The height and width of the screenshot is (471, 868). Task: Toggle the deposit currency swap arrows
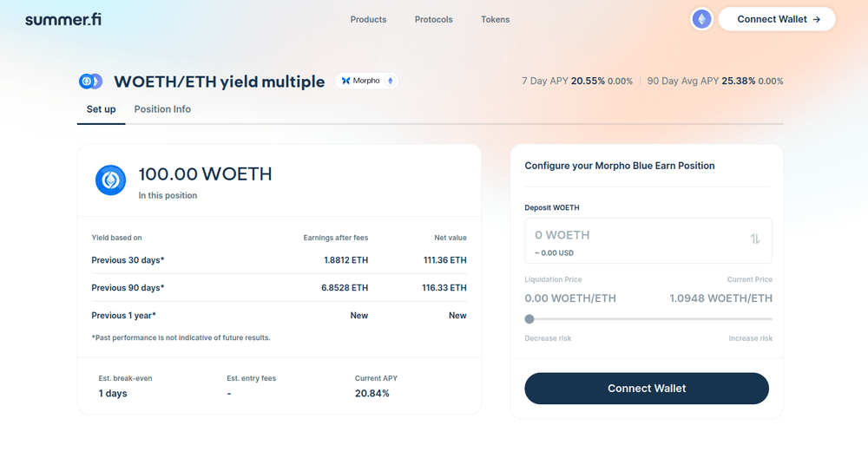(755, 239)
